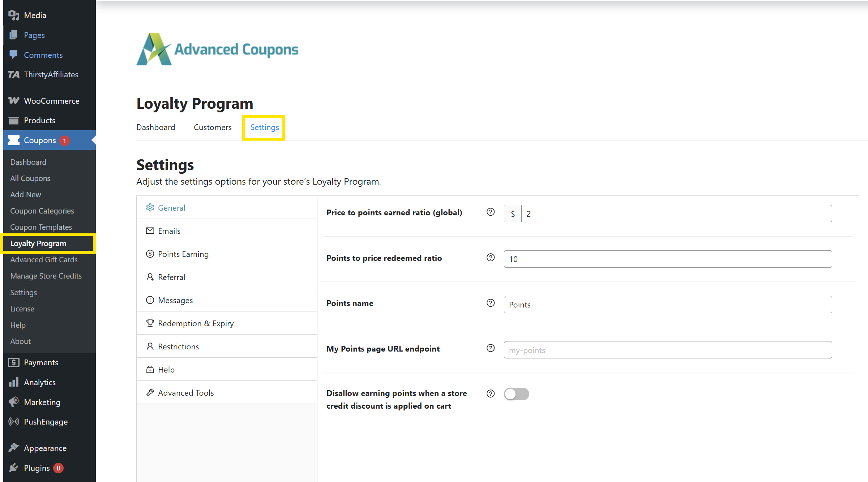Focus the My Points page URL endpoint field

pyautogui.click(x=667, y=350)
